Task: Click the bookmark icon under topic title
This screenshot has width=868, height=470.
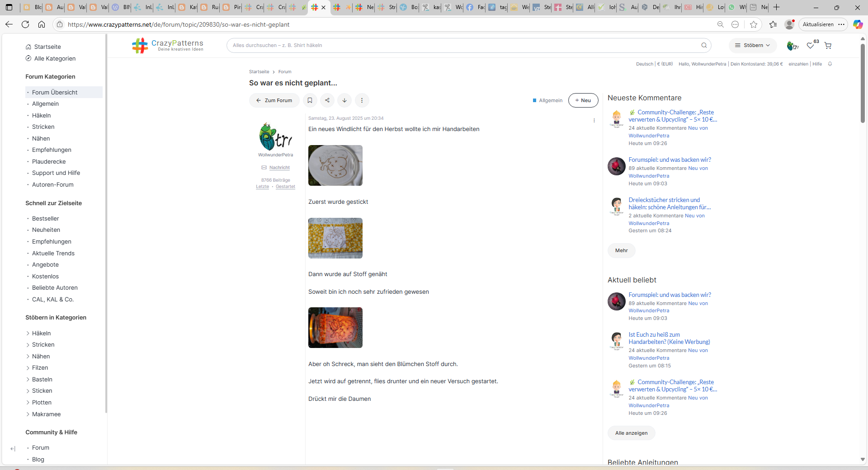Action: pos(310,100)
